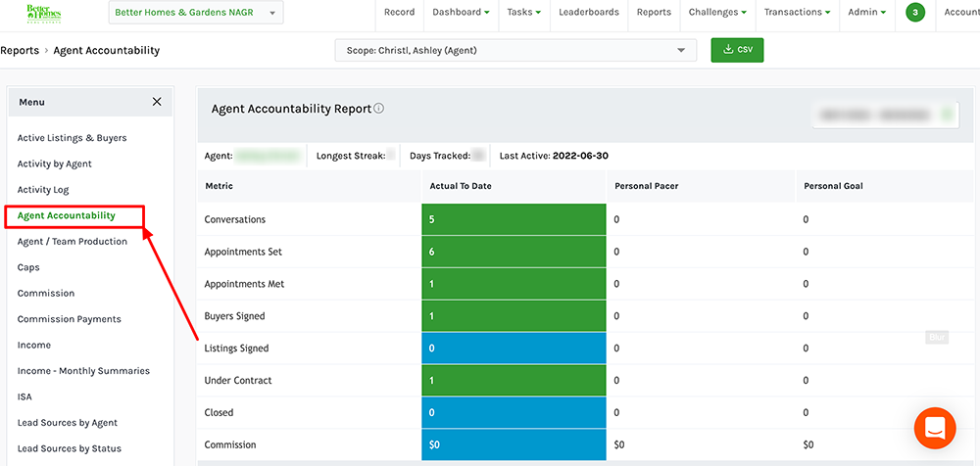
Task: Open the Dashboard menu dropdown
Action: pos(461,13)
